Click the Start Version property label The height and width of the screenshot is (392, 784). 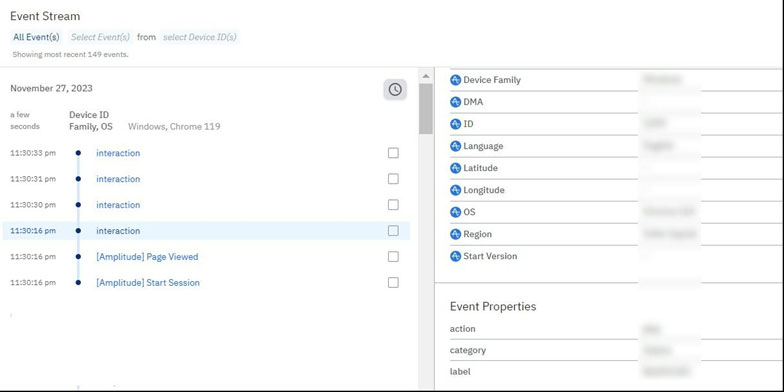coord(490,256)
